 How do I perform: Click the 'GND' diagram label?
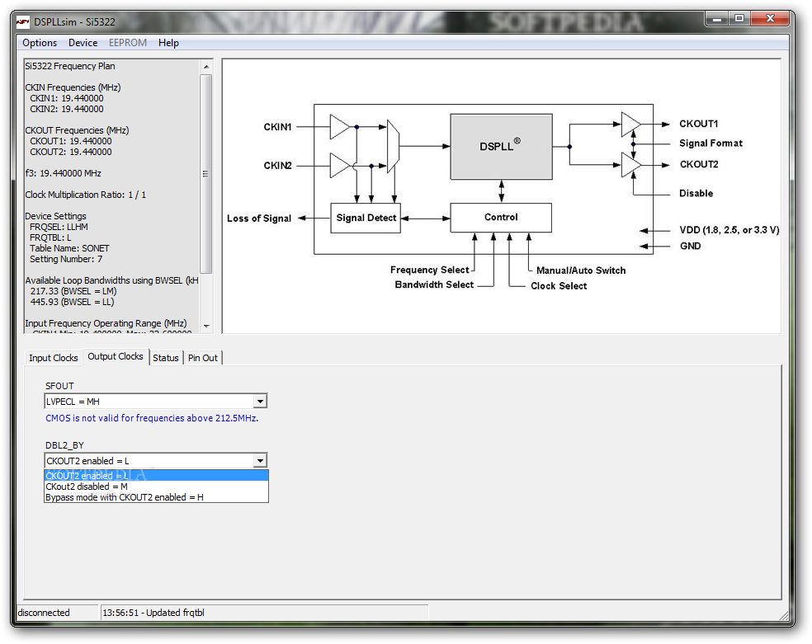click(690, 247)
